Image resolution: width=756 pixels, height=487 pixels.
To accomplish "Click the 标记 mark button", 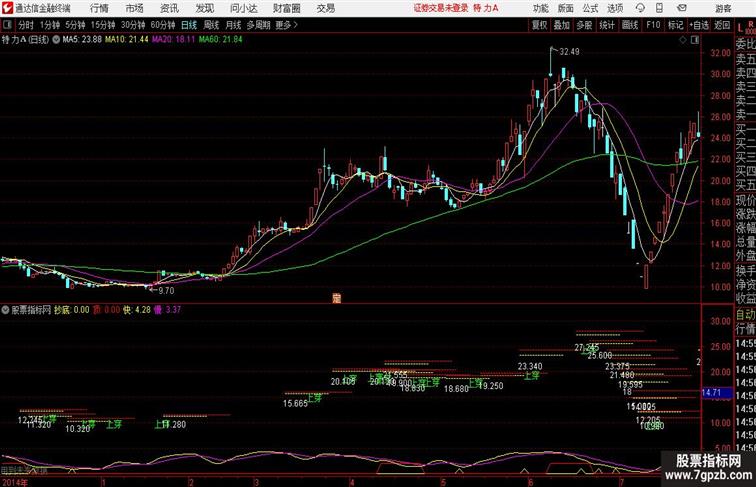I will click(x=675, y=25).
